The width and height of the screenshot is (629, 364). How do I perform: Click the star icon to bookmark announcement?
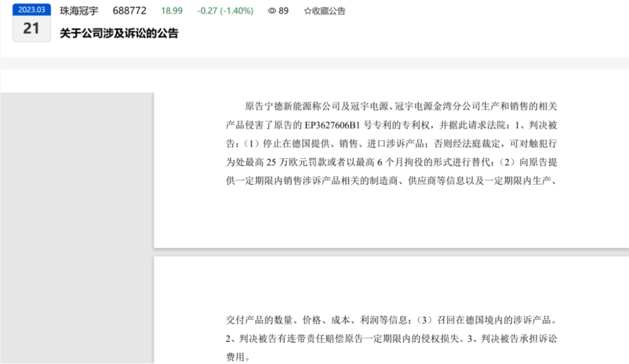tap(308, 11)
